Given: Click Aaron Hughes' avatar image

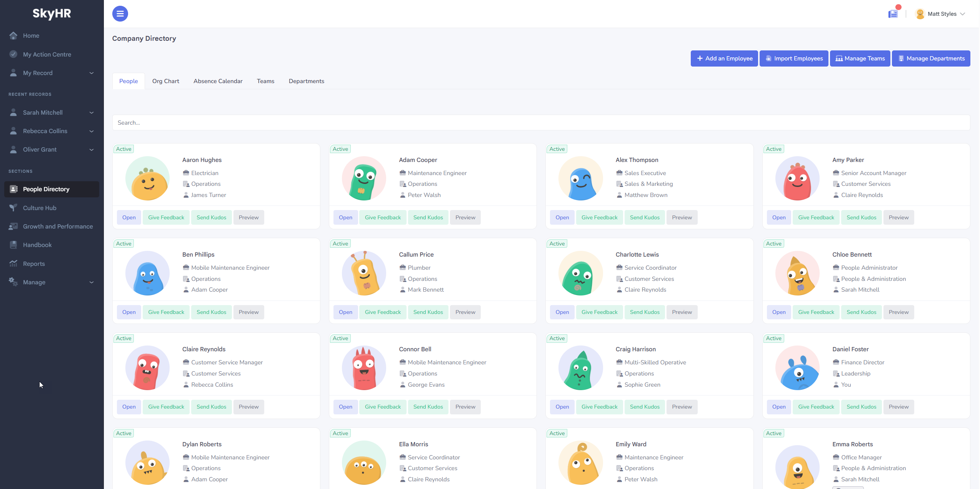Looking at the screenshot, I should 148,179.
